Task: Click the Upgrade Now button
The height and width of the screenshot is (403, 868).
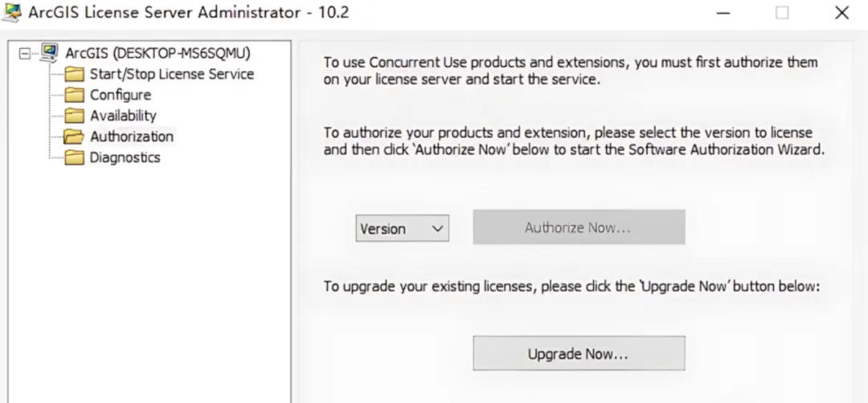Action: tap(579, 353)
